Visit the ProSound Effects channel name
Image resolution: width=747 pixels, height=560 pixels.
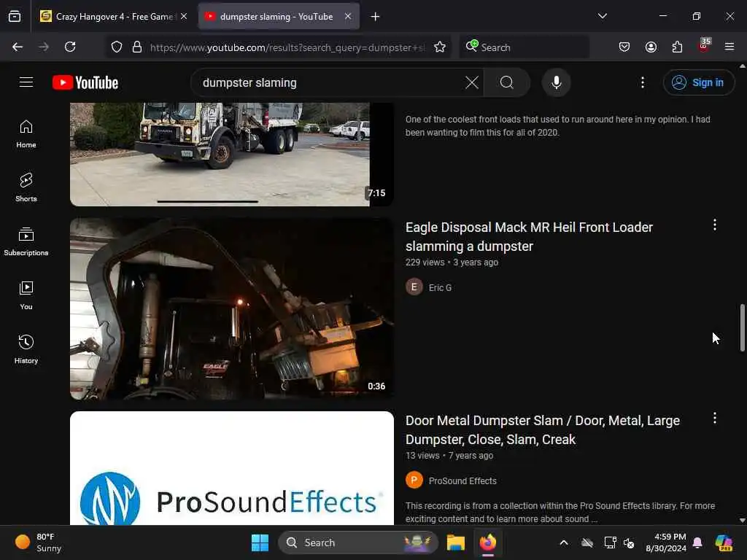[462, 481]
